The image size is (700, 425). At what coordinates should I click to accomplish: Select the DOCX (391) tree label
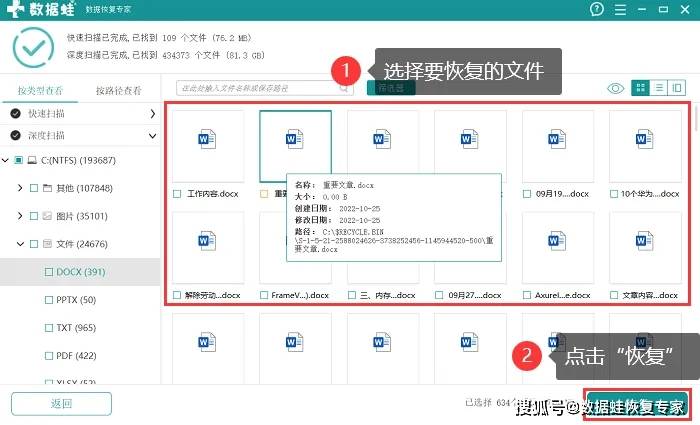[x=80, y=272]
